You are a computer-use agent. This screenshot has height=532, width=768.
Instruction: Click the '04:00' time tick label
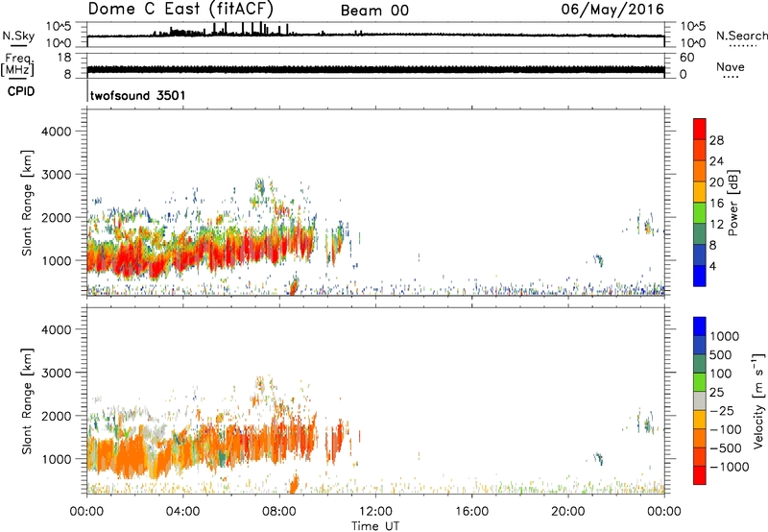pos(182,512)
